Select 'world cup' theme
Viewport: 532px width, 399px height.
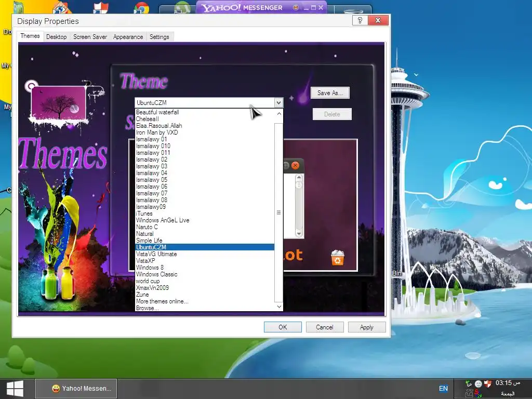(x=205, y=281)
